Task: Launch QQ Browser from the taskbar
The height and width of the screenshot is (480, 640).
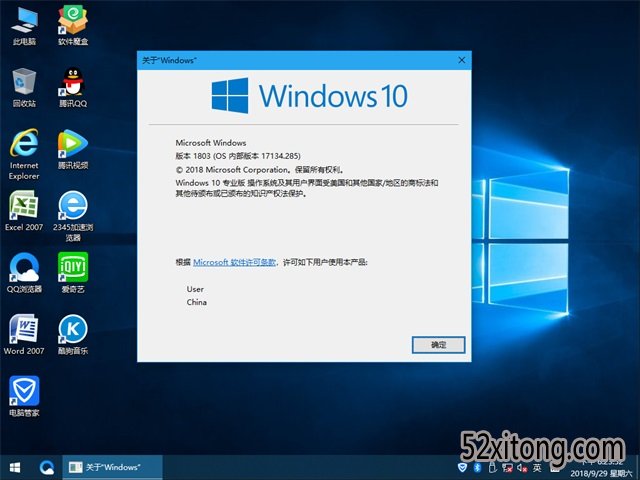Action: (x=47, y=467)
